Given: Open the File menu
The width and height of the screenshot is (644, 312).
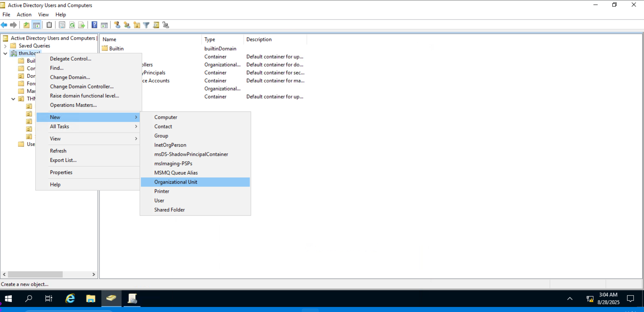Looking at the screenshot, I should [6, 14].
